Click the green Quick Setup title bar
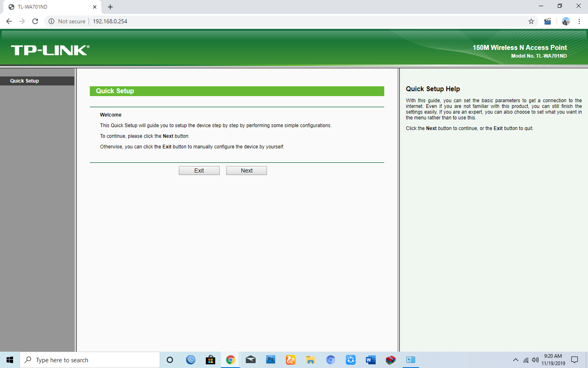The width and height of the screenshot is (588, 368). pyautogui.click(x=237, y=91)
